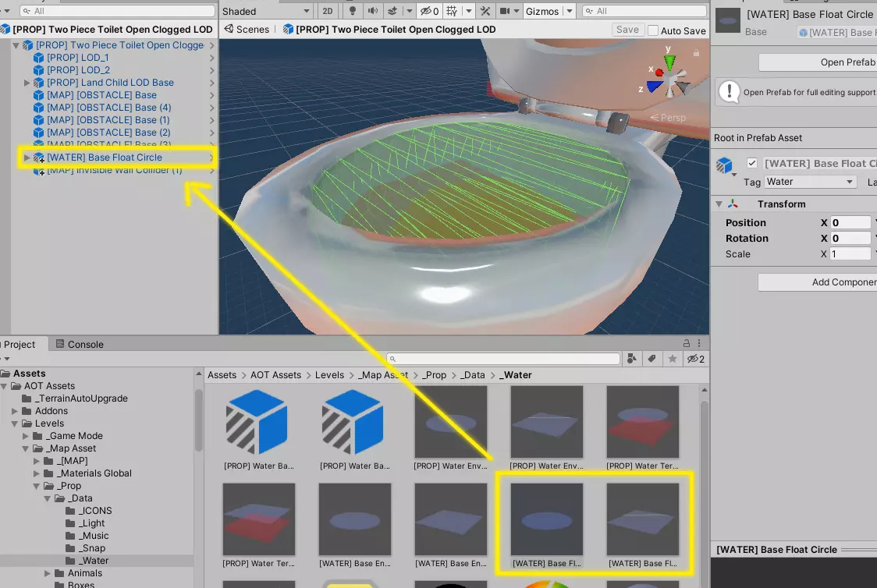The width and height of the screenshot is (877, 588).
Task: Select [PROP] LOD_1 in Hierarchy
Action: 78,58
